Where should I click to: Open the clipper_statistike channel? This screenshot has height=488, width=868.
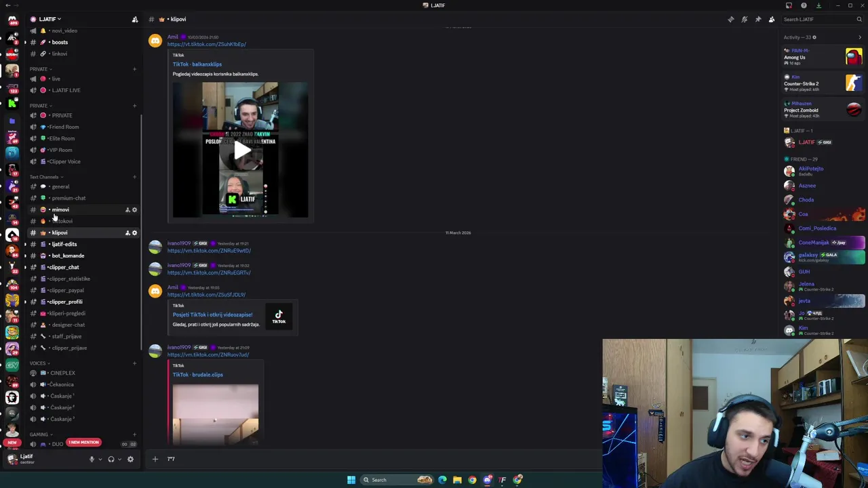83,279
